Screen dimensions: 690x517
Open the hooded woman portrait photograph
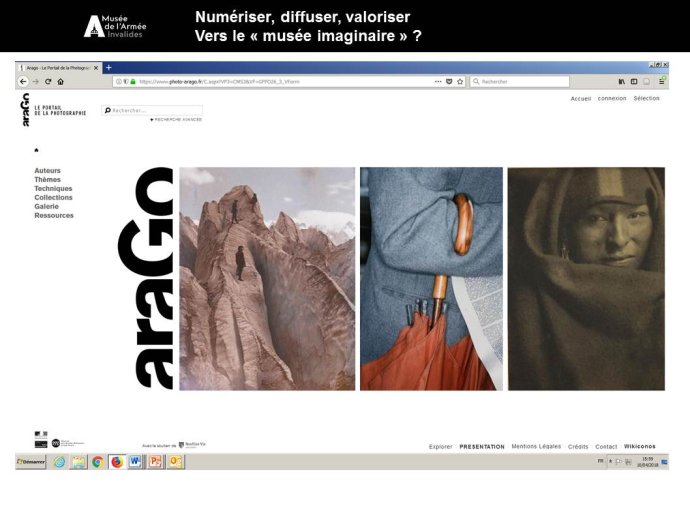click(586, 279)
